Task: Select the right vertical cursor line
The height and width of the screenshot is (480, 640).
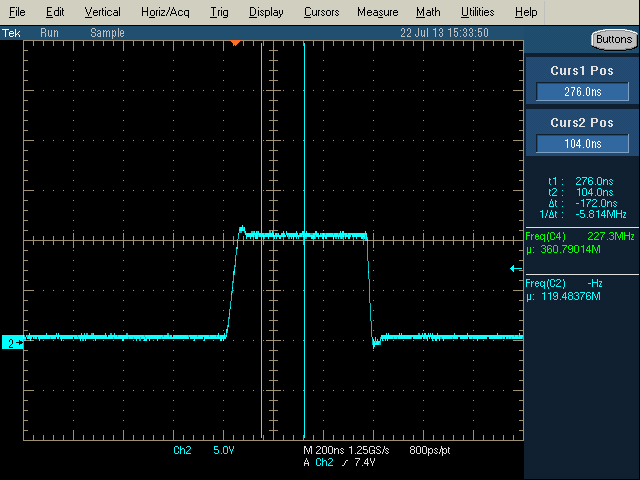Action: point(304,240)
